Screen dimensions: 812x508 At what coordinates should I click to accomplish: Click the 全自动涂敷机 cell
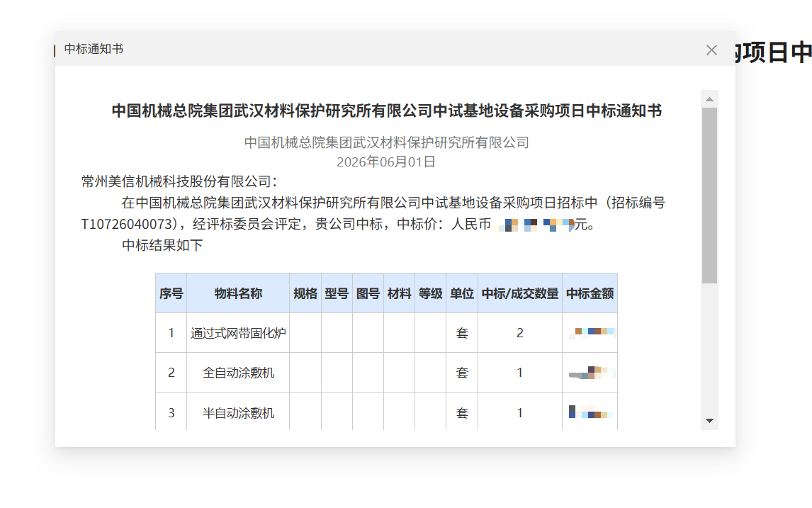tap(238, 373)
